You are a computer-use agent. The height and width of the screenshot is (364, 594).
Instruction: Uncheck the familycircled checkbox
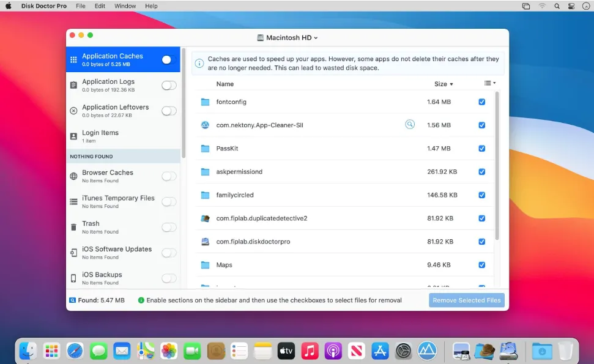click(482, 195)
